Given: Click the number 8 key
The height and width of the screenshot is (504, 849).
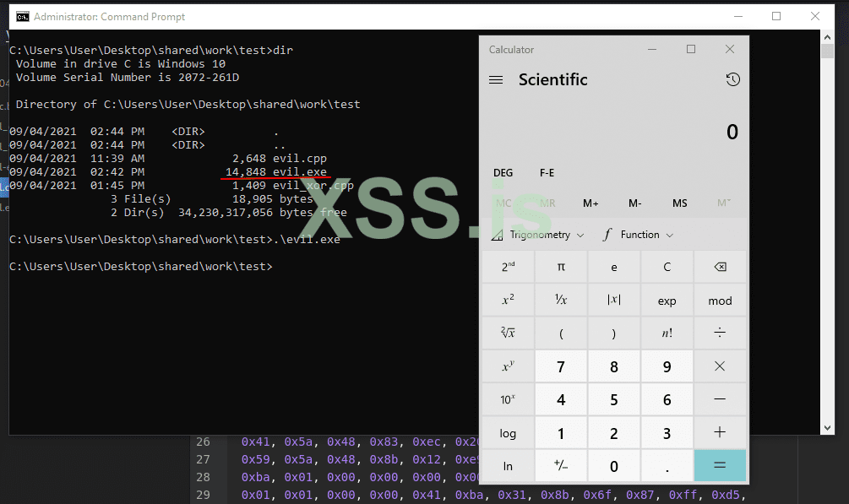Looking at the screenshot, I should [614, 366].
